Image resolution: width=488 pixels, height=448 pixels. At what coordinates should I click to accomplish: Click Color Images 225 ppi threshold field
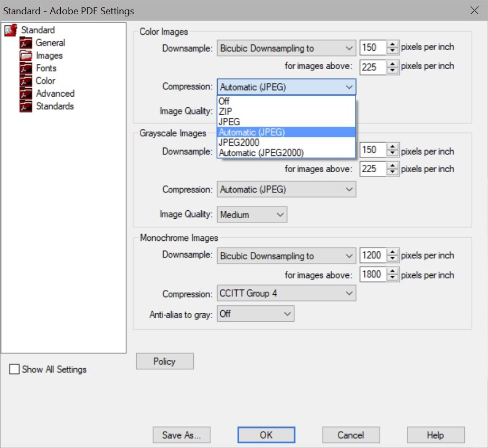373,67
